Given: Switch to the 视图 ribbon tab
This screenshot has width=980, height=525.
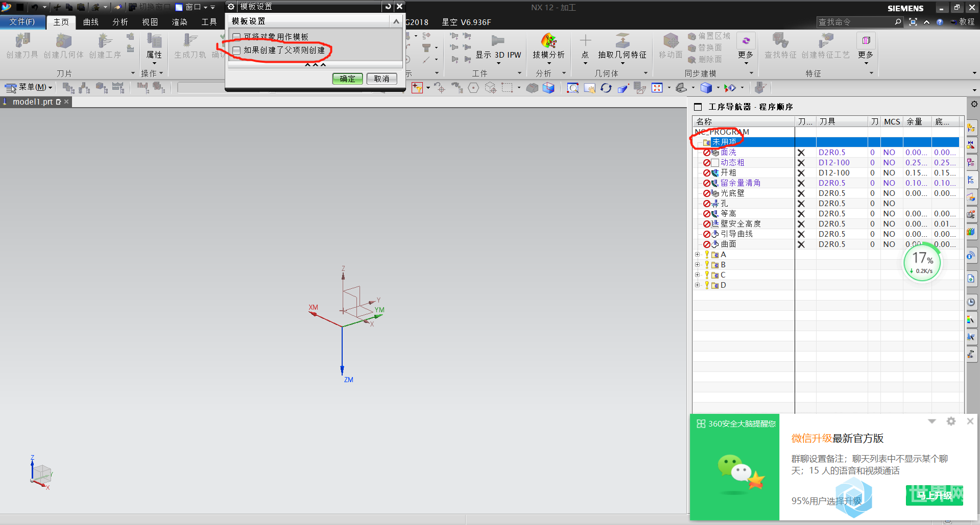Looking at the screenshot, I should pos(150,22).
